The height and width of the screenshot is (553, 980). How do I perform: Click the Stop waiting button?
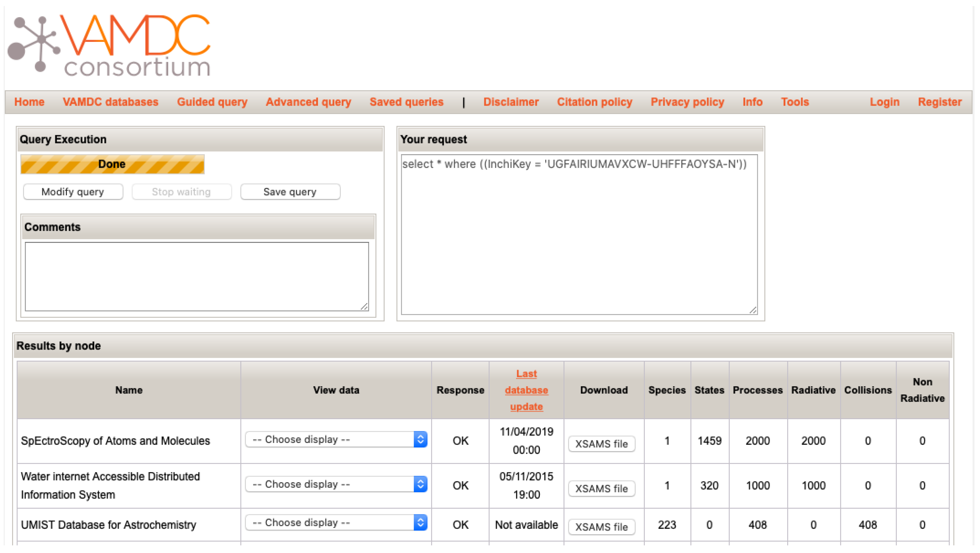coord(181,192)
